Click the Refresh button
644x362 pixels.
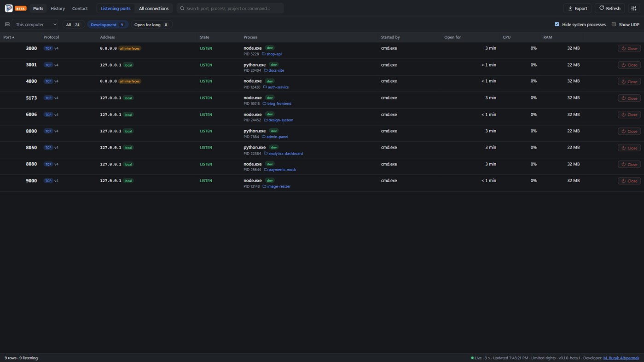(609, 8)
